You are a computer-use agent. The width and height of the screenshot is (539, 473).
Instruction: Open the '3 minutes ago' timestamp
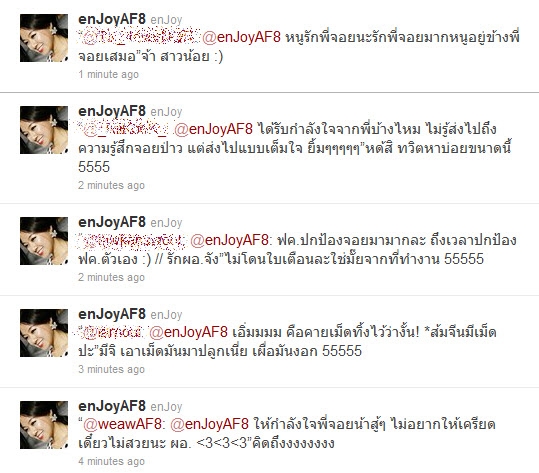click(111, 369)
